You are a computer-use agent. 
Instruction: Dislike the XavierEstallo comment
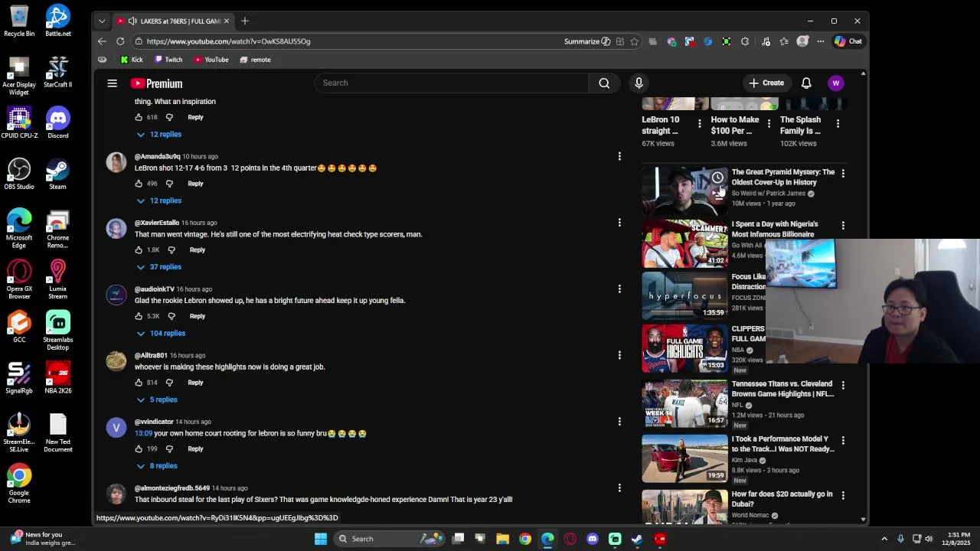[171, 250]
